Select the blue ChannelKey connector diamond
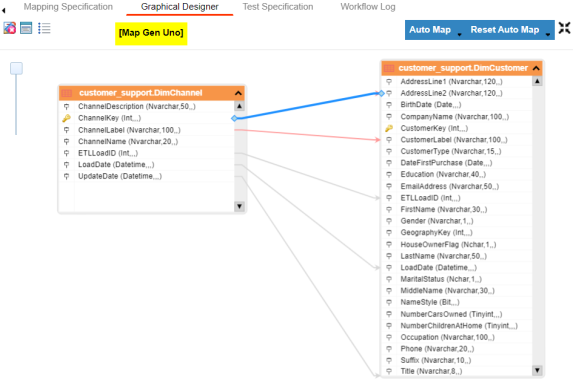 (234, 118)
